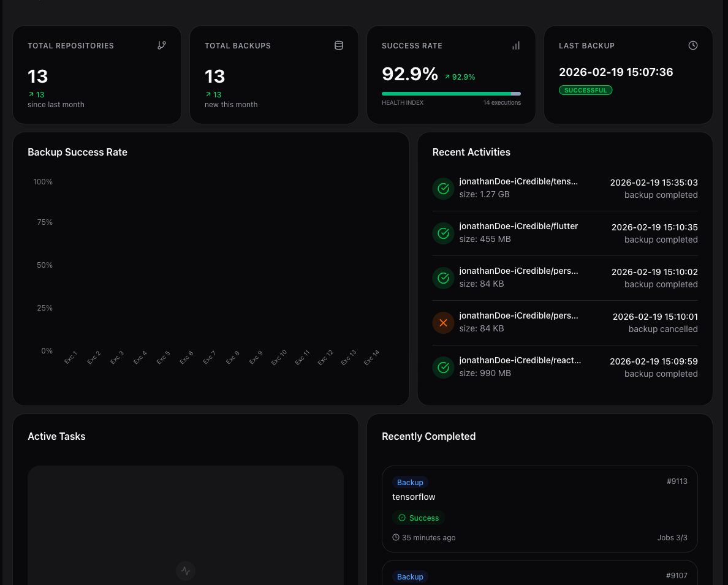Screen dimensions: 728x585
Task: Click the trend arrow under Total Repositories
Action: (x=31, y=95)
